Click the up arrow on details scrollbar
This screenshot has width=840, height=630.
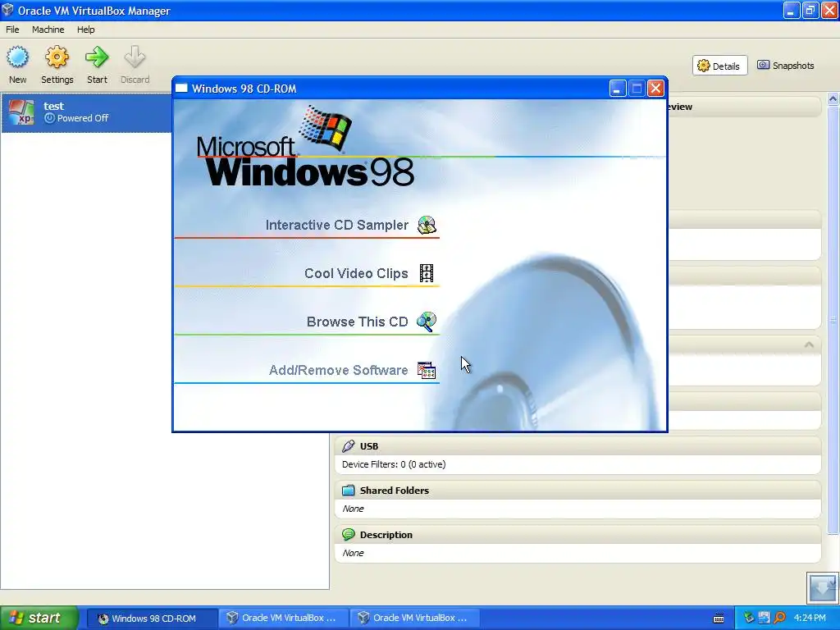click(833, 99)
